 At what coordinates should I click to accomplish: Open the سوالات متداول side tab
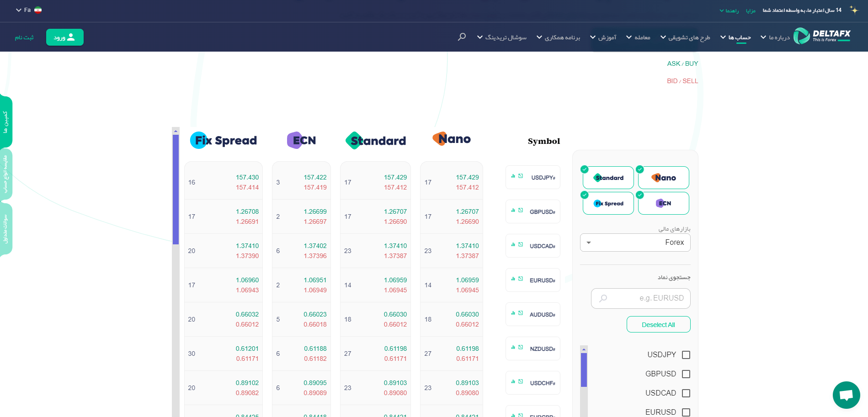[x=6, y=229]
